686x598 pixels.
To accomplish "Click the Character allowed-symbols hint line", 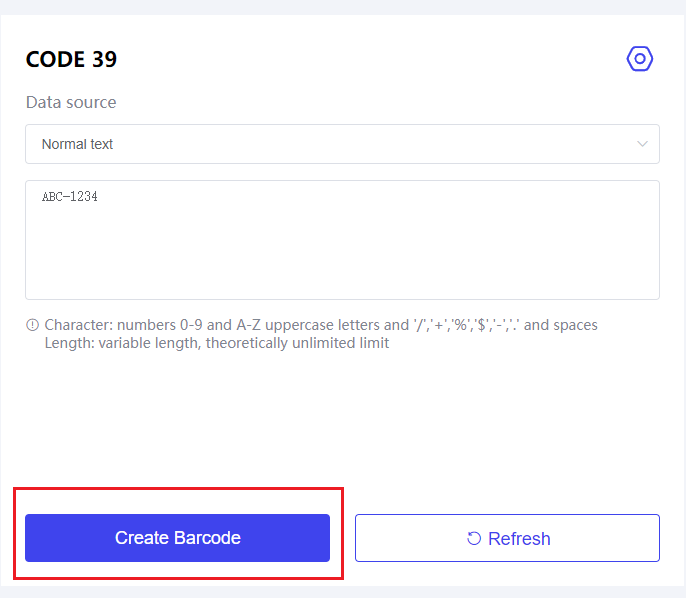I will click(x=320, y=325).
